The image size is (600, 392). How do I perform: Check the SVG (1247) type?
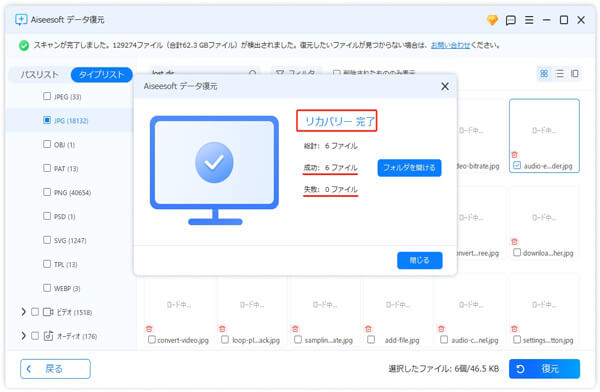(47, 240)
